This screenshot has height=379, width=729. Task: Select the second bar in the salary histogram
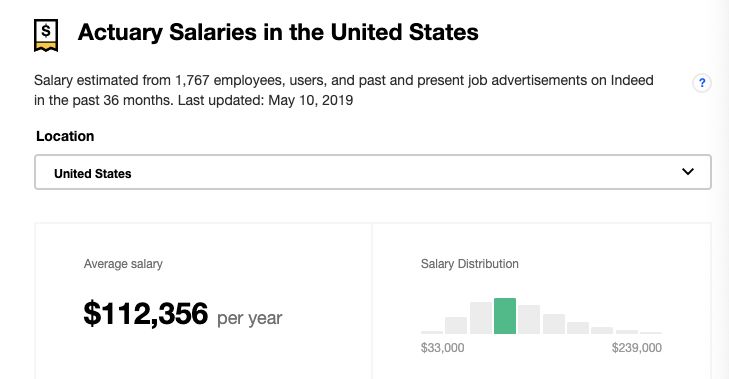(x=456, y=326)
